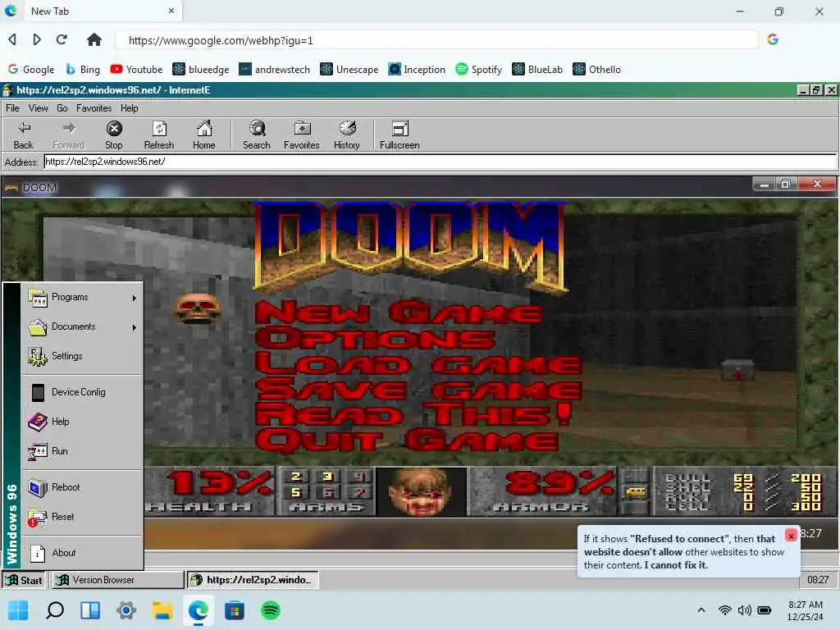This screenshot has height=630, width=840.
Task: Open Microsoft Store from taskbar
Action: click(x=234, y=610)
